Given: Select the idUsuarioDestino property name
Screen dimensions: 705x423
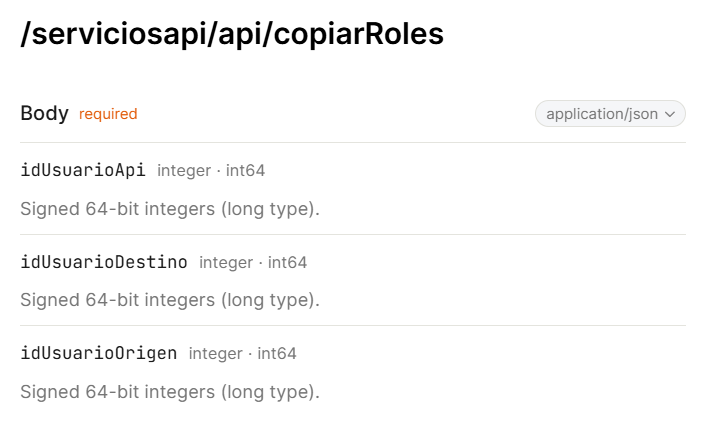Looking at the screenshot, I should click(104, 262).
